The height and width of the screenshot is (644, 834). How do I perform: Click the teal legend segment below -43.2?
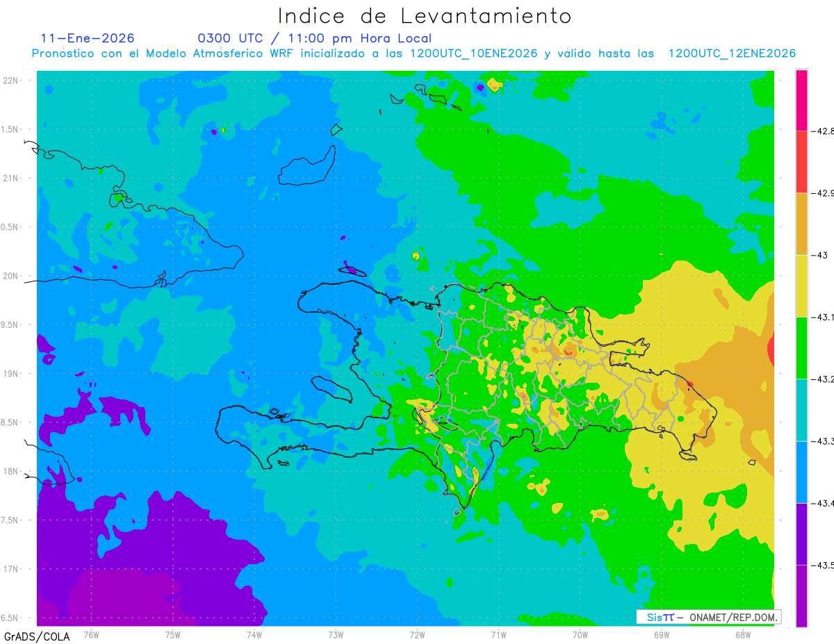[801, 410]
